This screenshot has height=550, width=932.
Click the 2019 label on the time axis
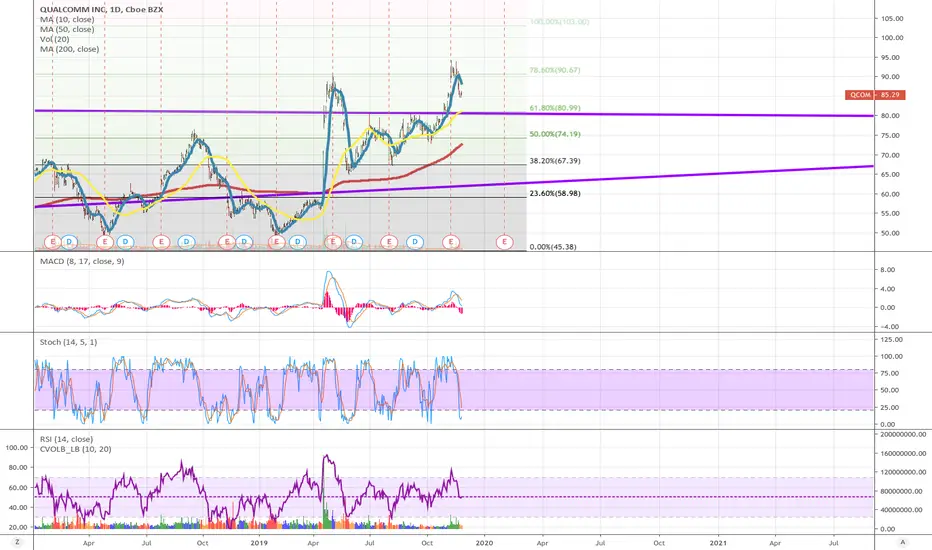[259, 543]
